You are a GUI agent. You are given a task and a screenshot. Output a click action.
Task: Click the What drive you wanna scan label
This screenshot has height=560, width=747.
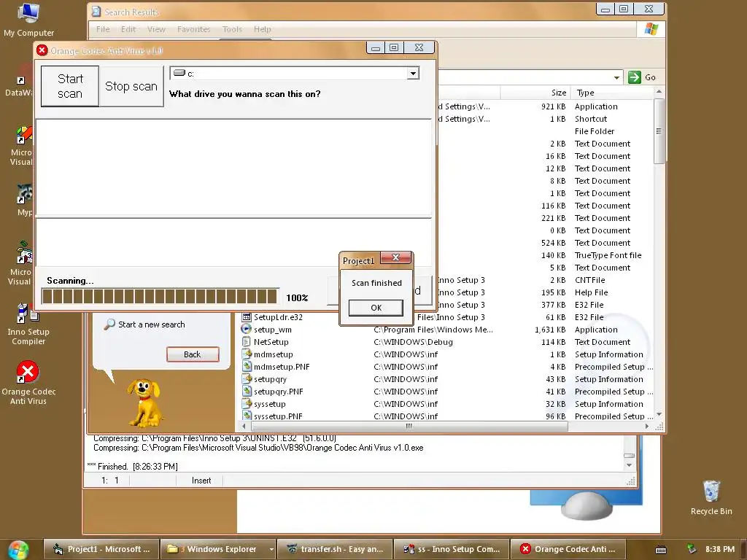tap(245, 94)
